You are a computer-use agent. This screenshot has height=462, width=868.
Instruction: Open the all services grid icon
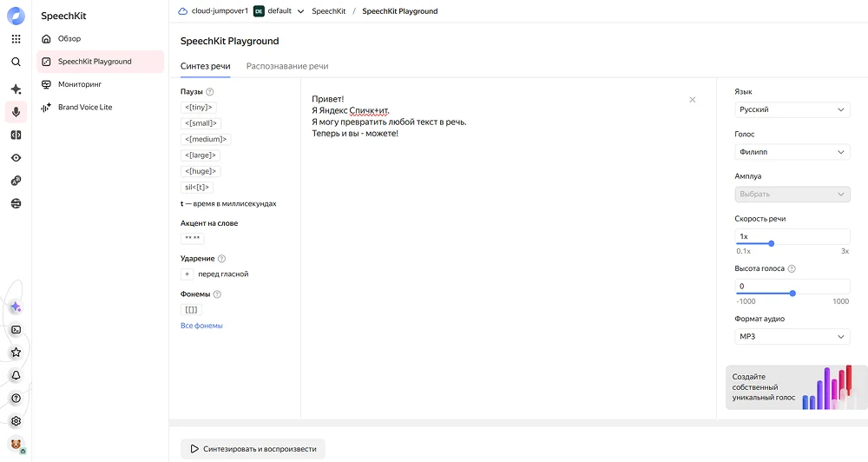click(x=16, y=39)
